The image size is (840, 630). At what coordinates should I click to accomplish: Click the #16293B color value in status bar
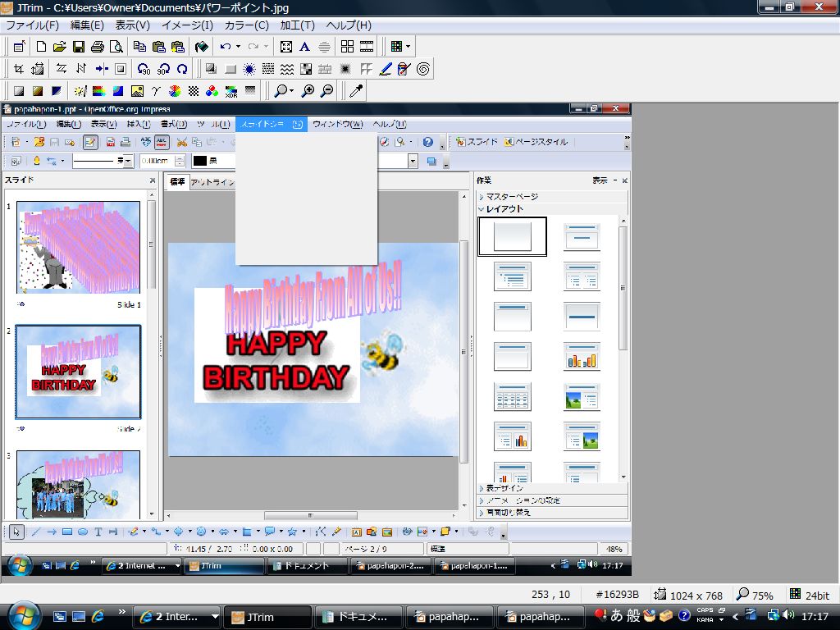pos(617,595)
